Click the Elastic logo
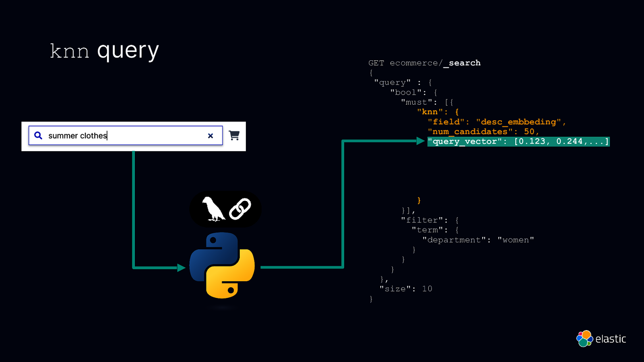The height and width of the screenshot is (362, 644). pos(601,339)
